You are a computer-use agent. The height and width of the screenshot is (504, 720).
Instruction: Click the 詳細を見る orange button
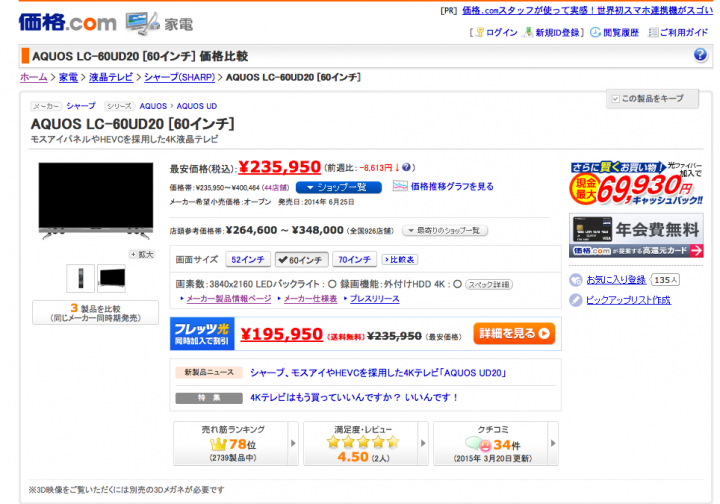[x=514, y=334]
